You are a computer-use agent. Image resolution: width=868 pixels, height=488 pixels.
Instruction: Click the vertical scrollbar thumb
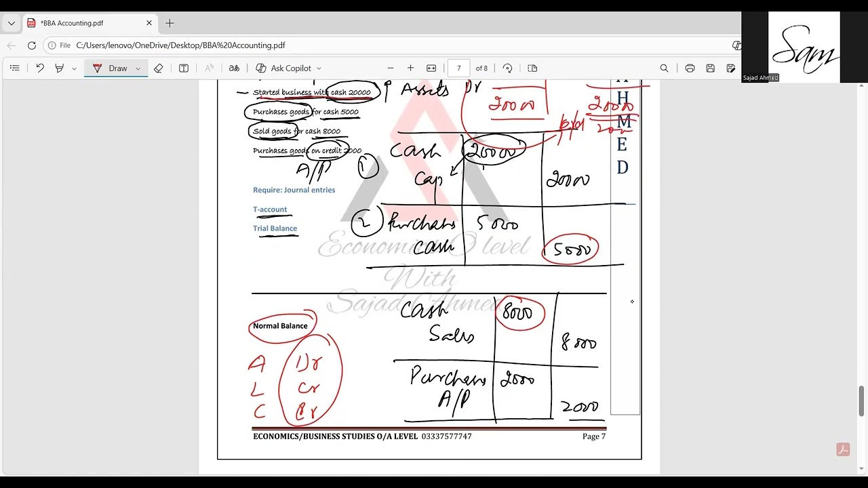(x=862, y=400)
